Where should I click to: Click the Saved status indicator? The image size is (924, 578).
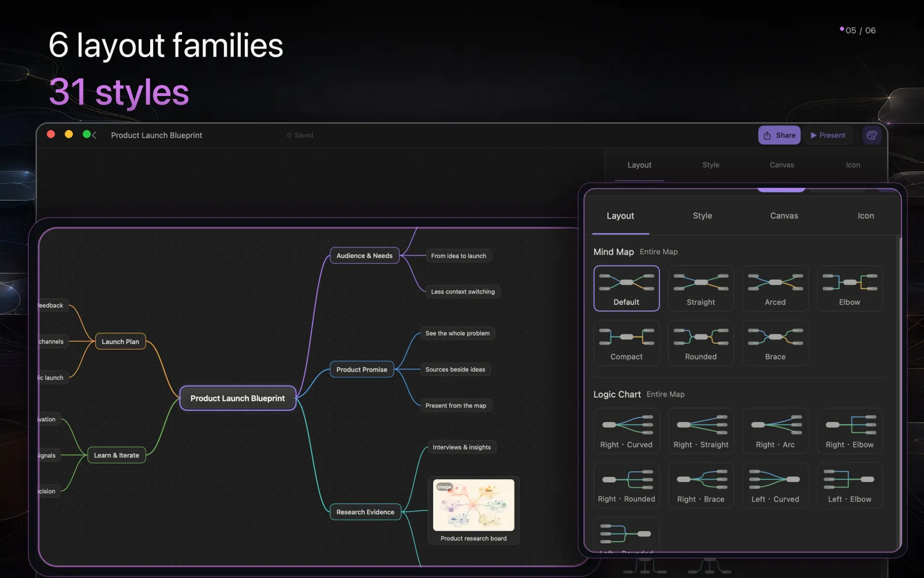click(x=300, y=135)
